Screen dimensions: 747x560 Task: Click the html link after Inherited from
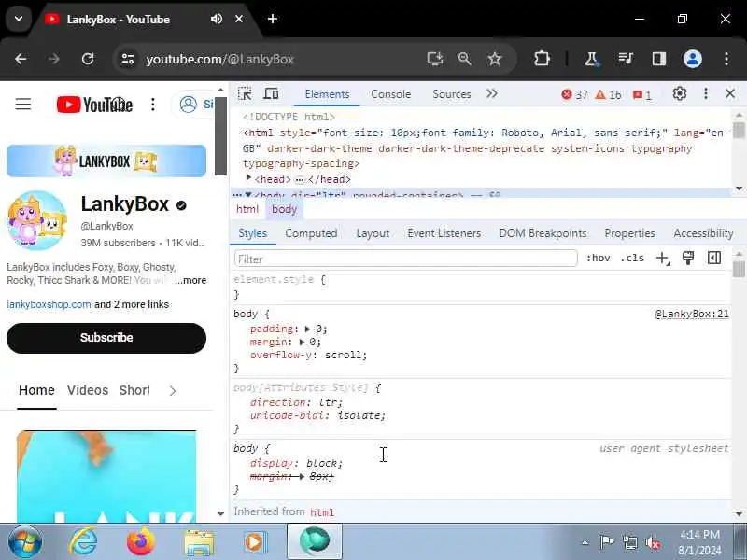pyautogui.click(x=322, y=512)
